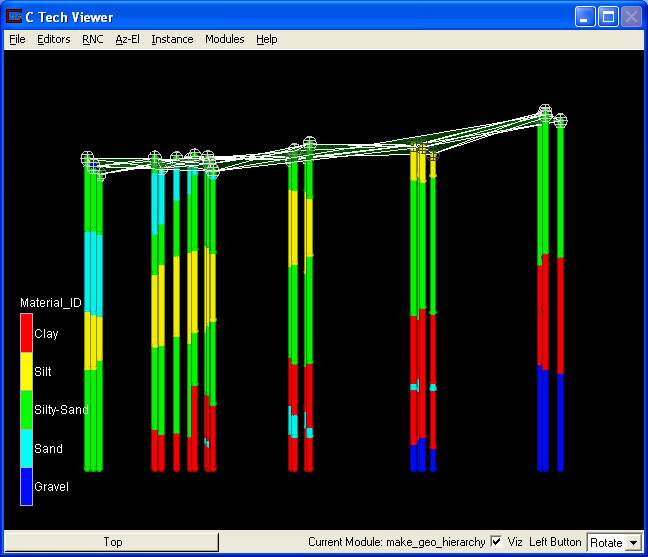Click the make_geo_hierarchy module name
The image size is (648, 557).
click(436, 542)
